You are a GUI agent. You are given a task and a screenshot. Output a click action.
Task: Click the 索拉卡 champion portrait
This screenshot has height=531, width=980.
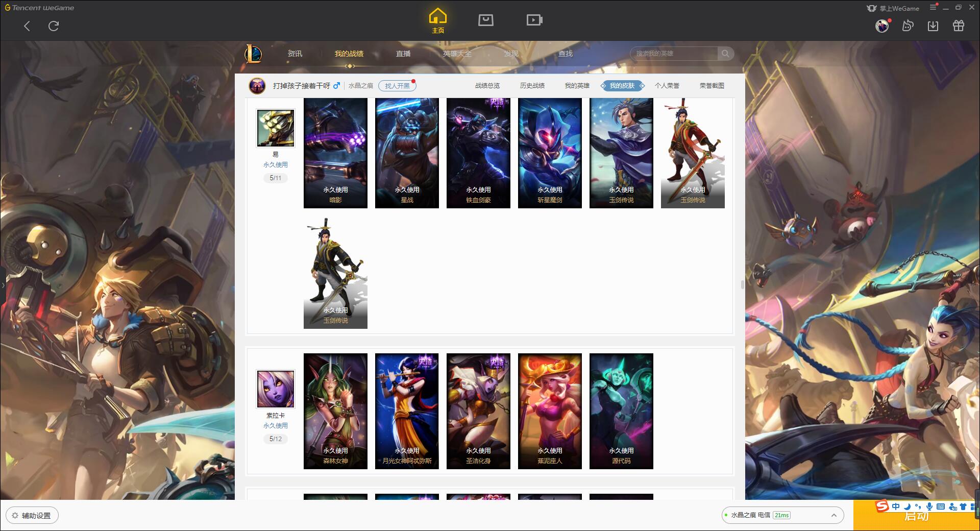click(275, 390)
